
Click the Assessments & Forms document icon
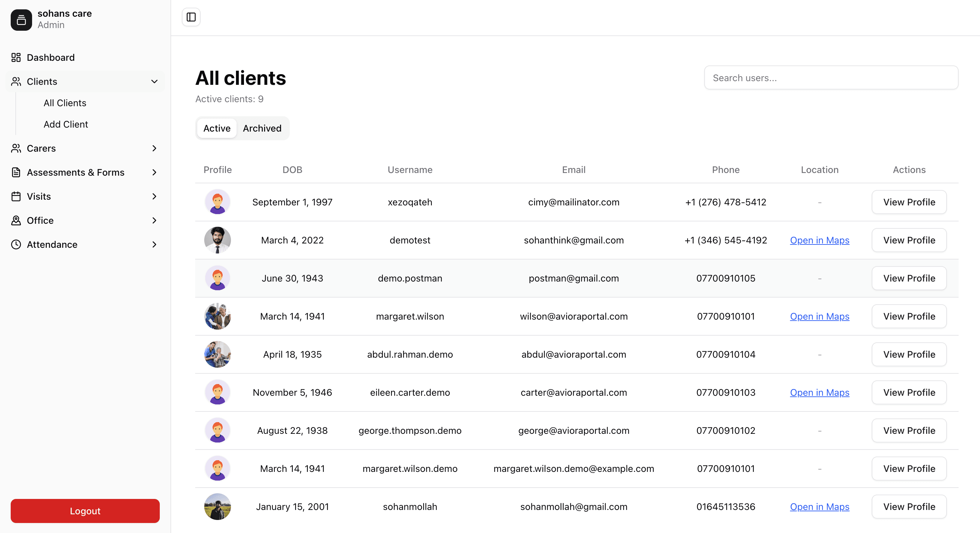click(x=16, y=172)
